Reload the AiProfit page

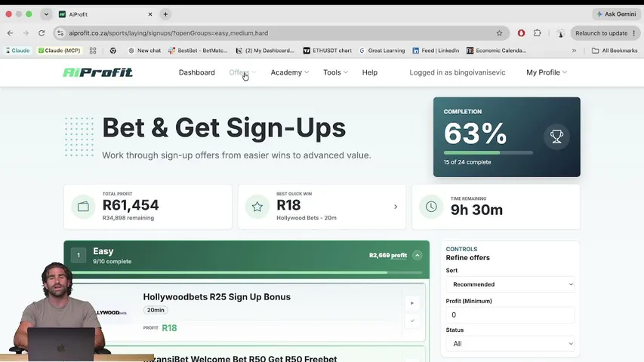[x=42, y=33]
